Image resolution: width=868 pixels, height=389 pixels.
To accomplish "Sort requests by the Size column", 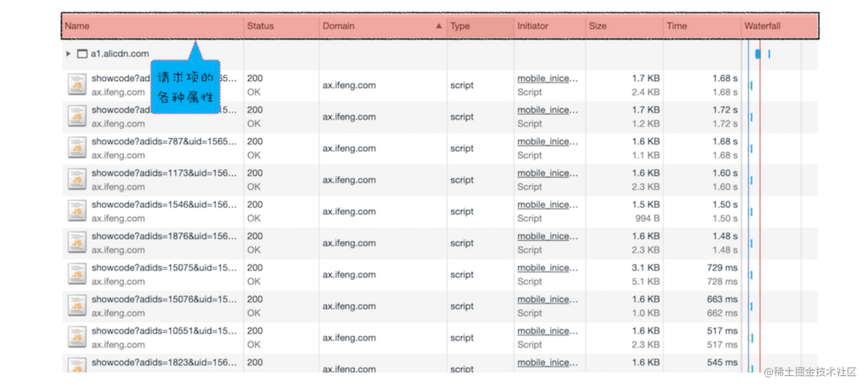I will tap(598, 26).
